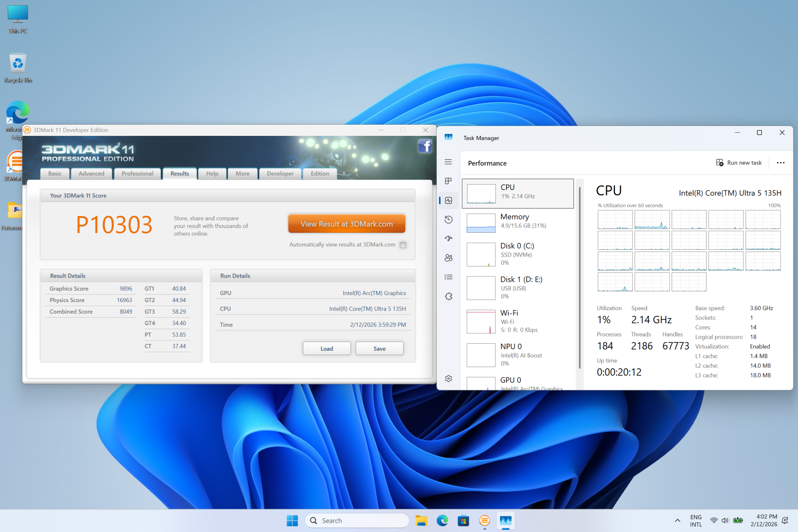Select the Memory performance graph item

tap(518, 223)
